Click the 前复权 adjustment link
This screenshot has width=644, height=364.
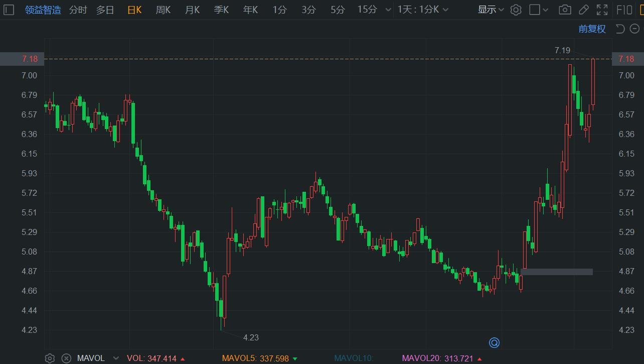click(x=592, y=29)
